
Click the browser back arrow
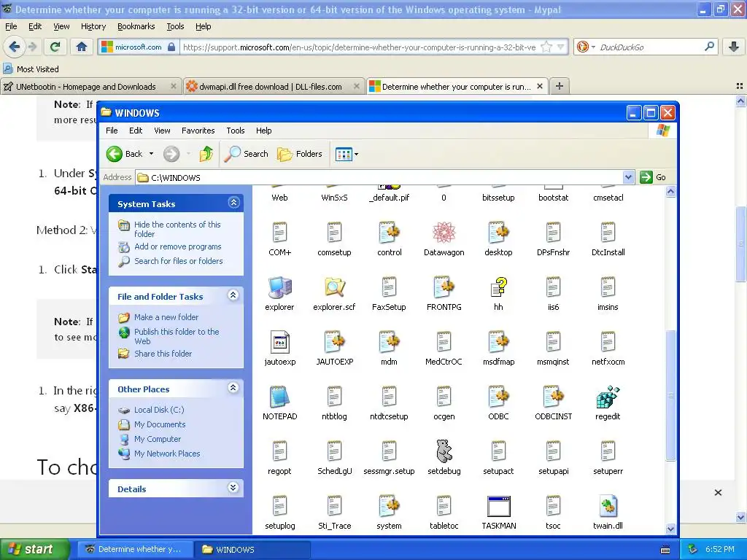coord(15,47)
